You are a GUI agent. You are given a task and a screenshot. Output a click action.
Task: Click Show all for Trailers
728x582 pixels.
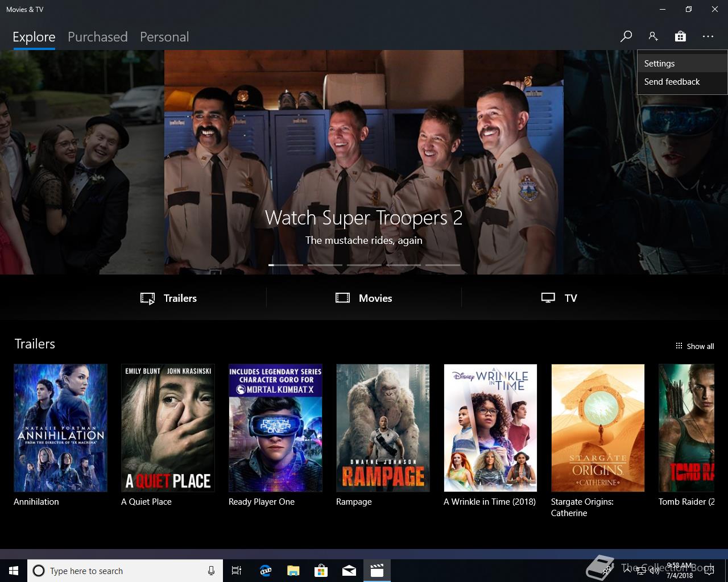[x=700, y=346]
